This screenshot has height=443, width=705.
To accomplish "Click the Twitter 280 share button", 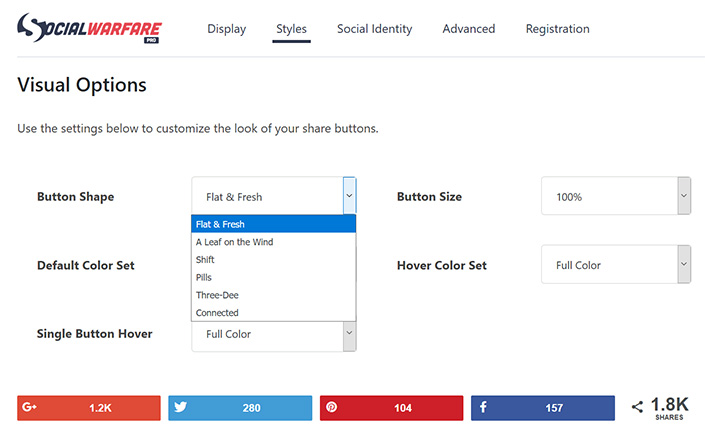I will click(x=240, y=408).
